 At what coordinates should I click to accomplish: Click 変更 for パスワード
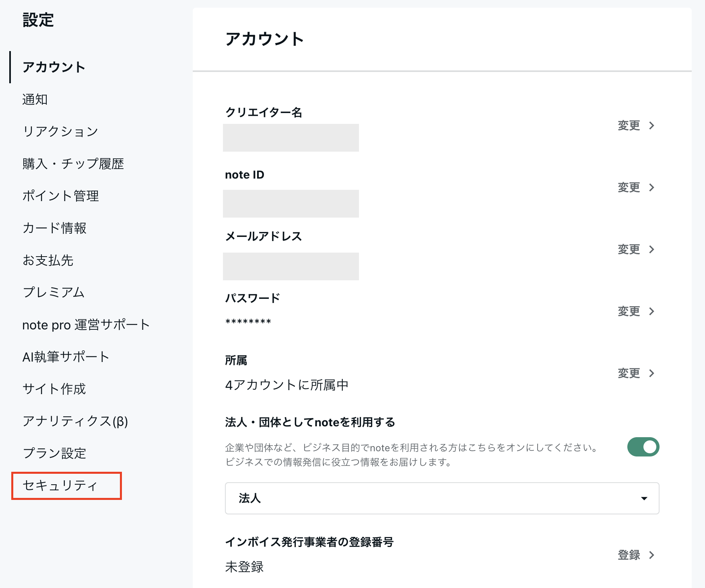point(629,311)
